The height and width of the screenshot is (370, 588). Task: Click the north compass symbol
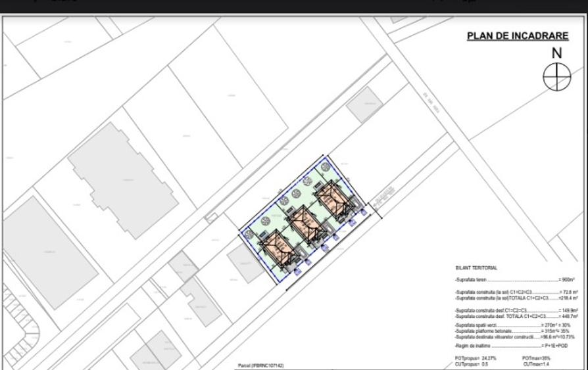coord(556,78)
